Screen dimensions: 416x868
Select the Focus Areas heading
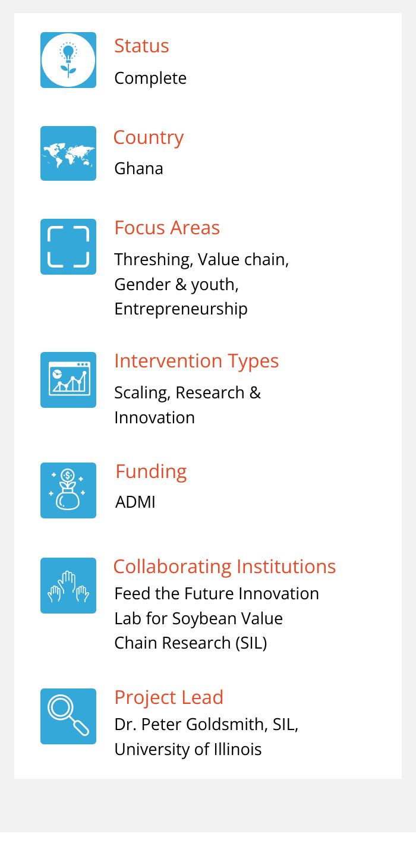(167, 228)
